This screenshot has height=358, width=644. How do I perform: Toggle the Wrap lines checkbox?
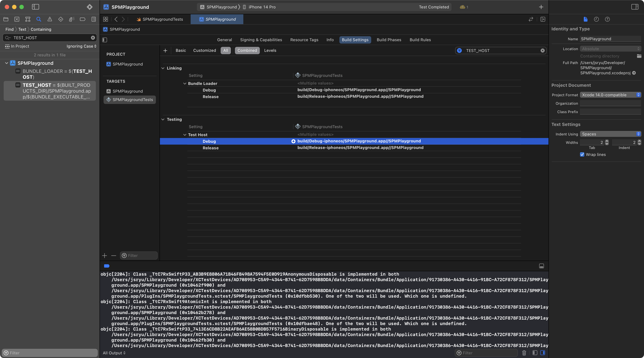[x=582, y=154]
